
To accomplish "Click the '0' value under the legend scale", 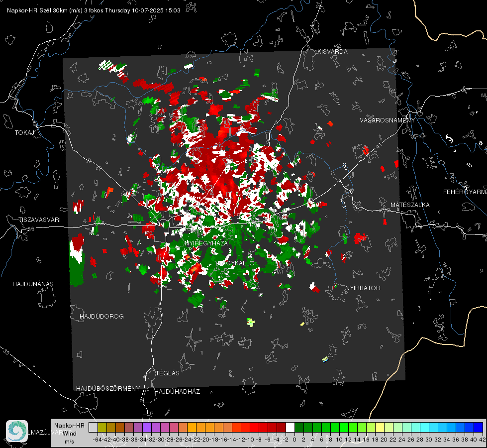I will (x=294, y=440).
